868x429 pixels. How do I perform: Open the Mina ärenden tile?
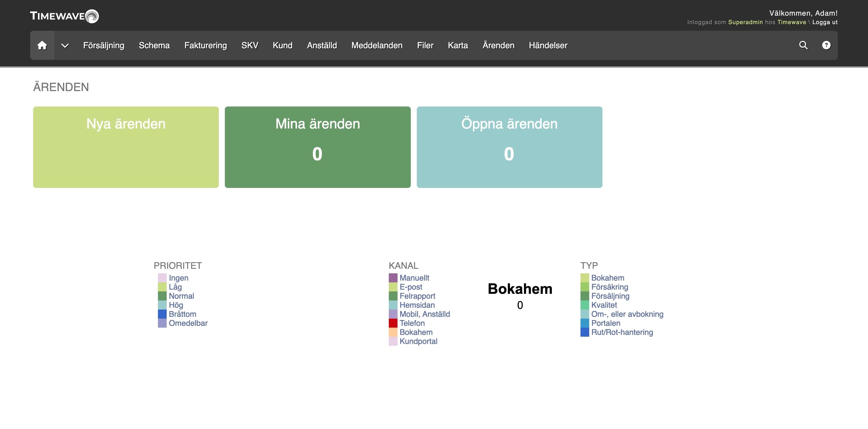click(317, 147)
